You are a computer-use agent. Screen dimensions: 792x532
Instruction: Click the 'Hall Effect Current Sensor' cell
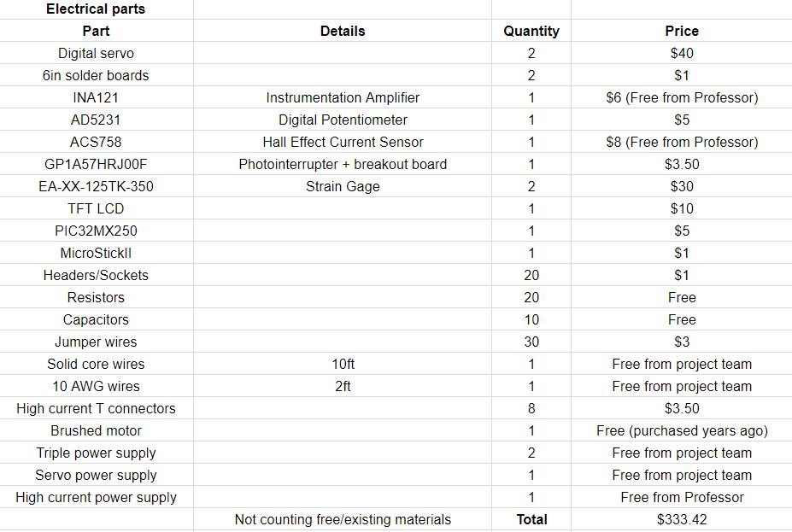click(343, 142)
